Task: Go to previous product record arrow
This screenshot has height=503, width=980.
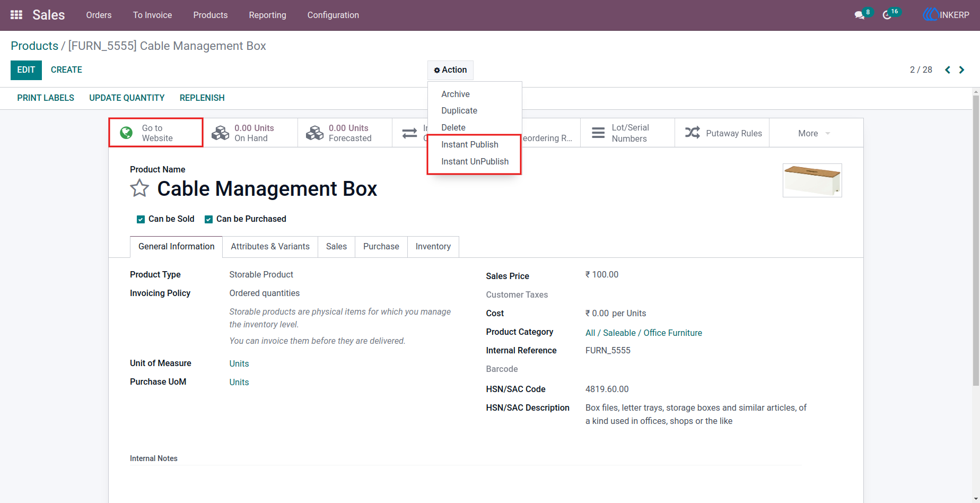Action: click(x=948, y=70)
